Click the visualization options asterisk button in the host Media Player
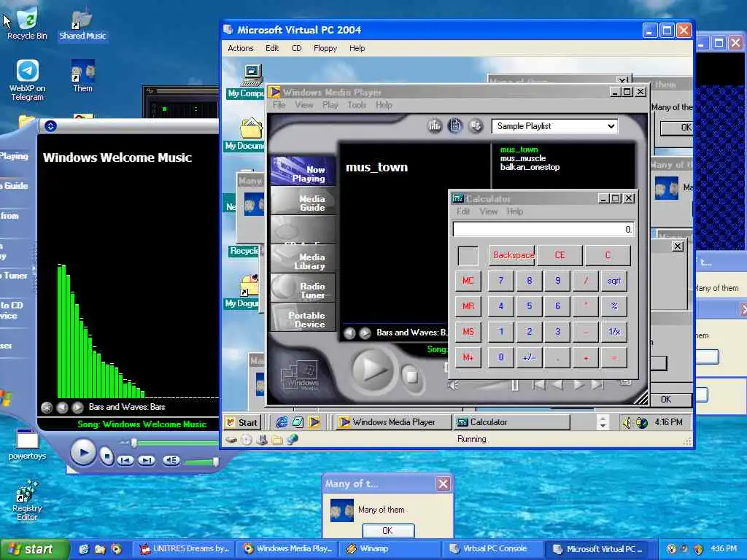747x560 pixels. click(x=47, y=407)
